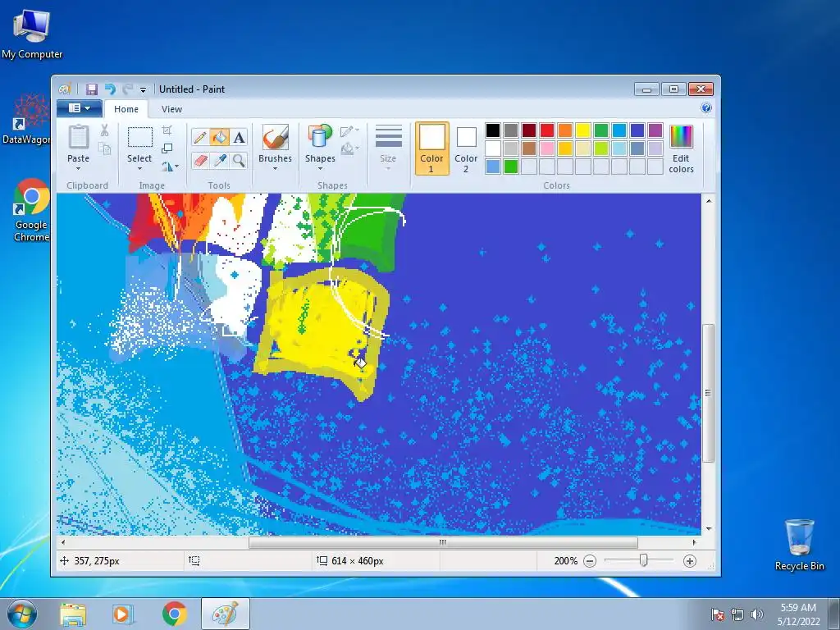Select the Fill with color bucket tool

[x=220, y=138]
